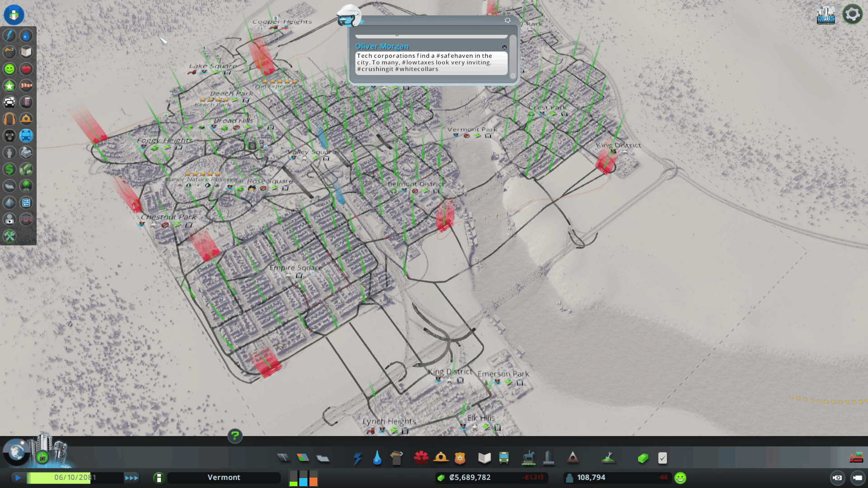This screenshot has width=868, height=488.
Task: Open the Zoning tab
Action: tap(303, 458)
